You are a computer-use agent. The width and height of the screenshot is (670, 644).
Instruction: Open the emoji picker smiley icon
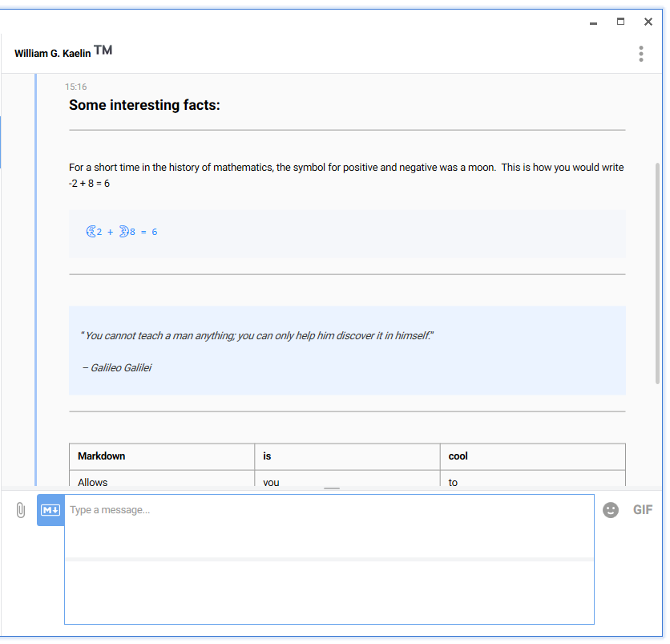(611, 510)
